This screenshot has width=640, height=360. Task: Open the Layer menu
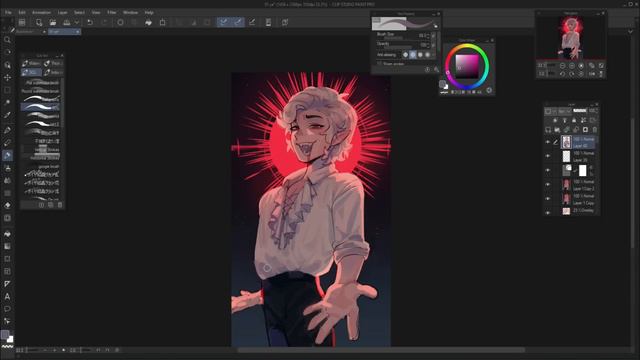coord(62,13)
